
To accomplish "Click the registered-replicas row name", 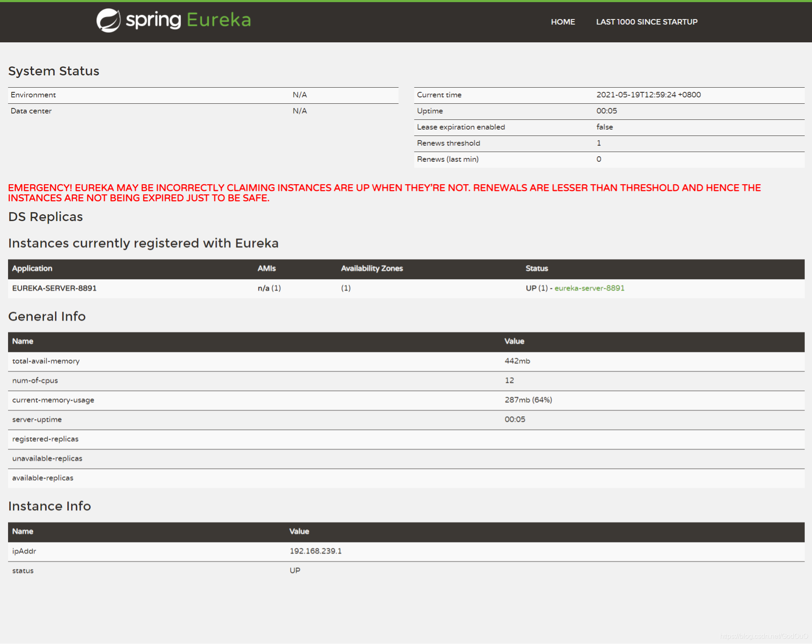I will pyautogui.click(x=45, y=439).
